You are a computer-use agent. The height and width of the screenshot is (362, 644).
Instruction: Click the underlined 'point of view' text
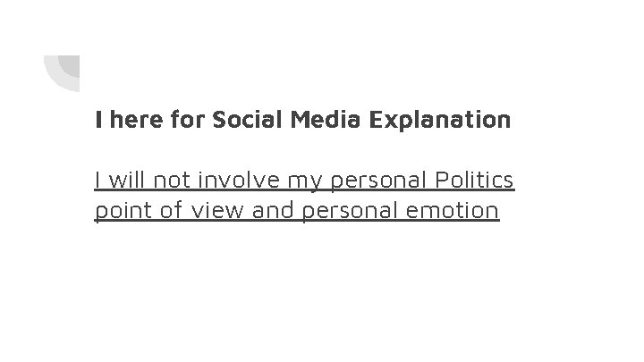tap(158, 211)
